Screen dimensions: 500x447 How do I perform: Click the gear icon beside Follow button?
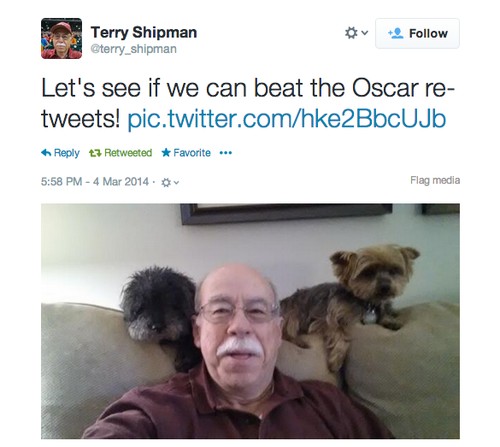click(x=351, y=33)
